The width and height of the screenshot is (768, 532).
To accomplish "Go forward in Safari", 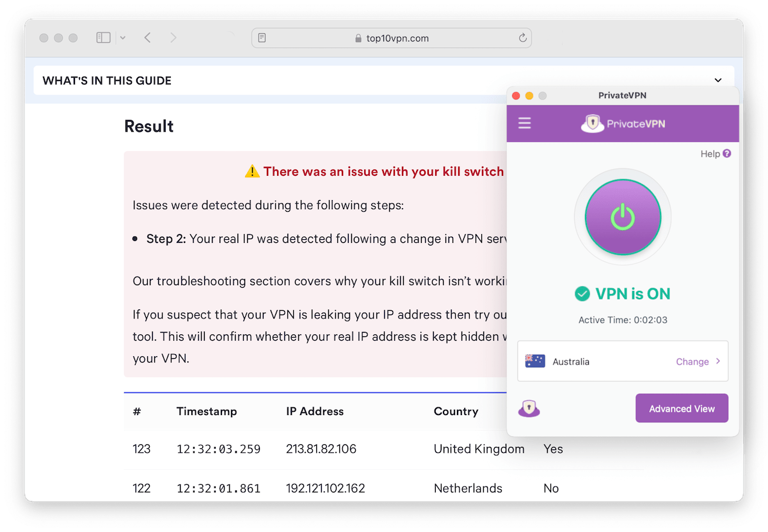I will tap(173, 38).
